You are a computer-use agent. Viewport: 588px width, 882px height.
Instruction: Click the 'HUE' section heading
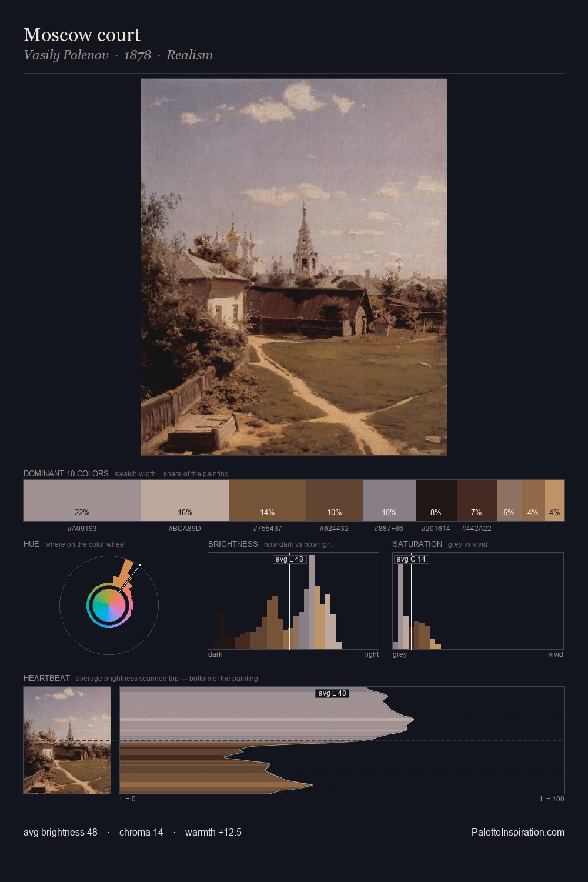click(31, 544)
